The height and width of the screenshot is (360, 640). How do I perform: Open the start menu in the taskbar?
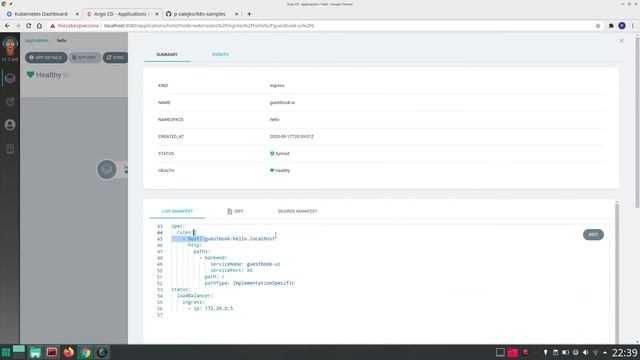[5, 352]
